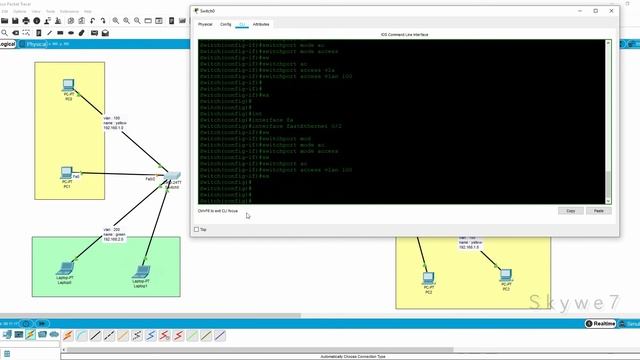Click the cable list scrollbar left arrow
640x360 pixels.
pos(63,350)
